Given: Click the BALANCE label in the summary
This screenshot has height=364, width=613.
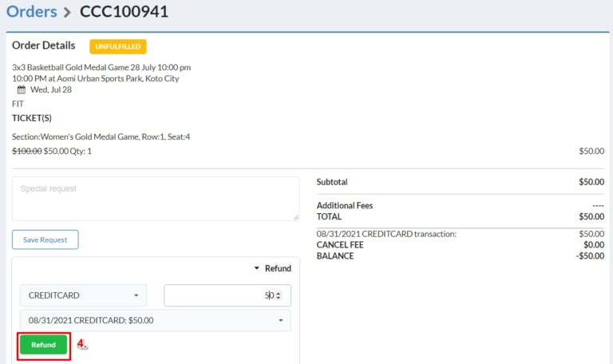Looking at the screenshot, I should (335, 256).
